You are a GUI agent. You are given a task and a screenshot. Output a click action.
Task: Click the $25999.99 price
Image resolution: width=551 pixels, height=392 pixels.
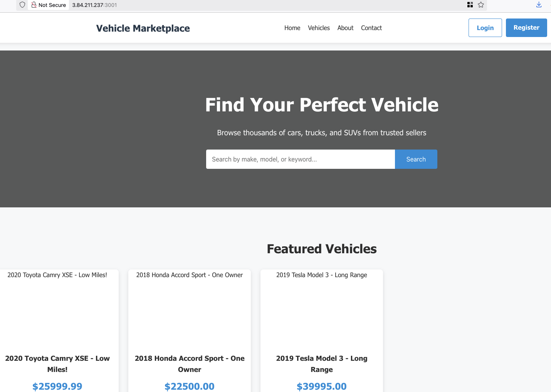(57, 386)
